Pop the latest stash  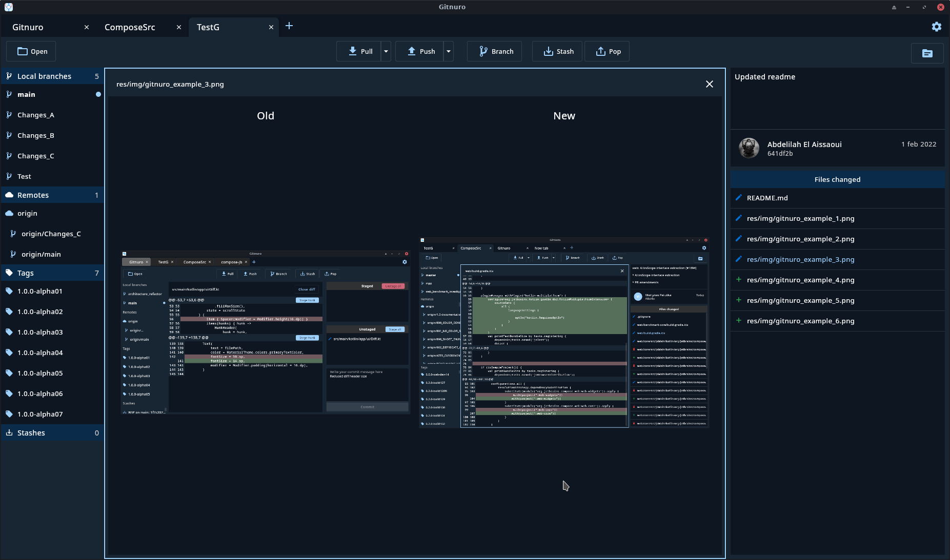point(607,51)
